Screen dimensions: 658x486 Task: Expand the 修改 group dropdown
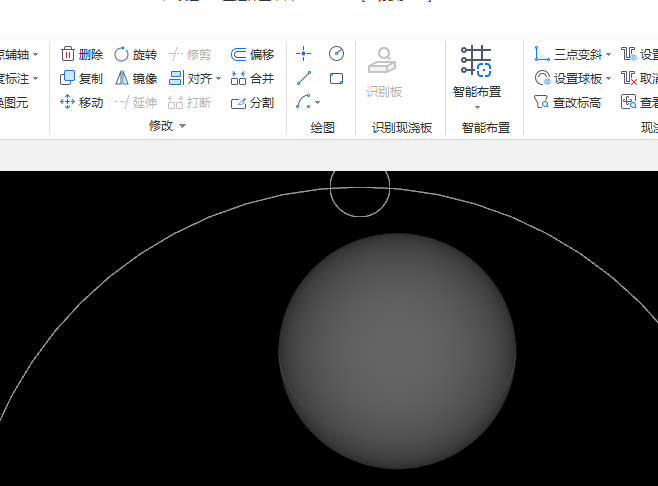pyautogui.click(x=182, y=125)
